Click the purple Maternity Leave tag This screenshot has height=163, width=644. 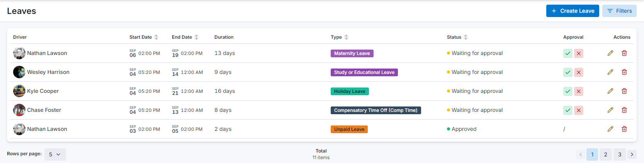[352, 53]
